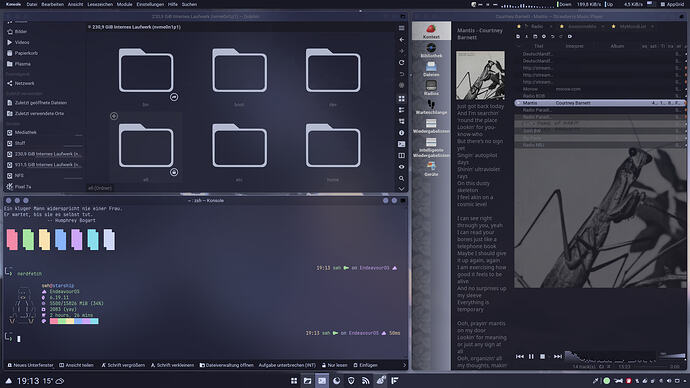Expand Konsole toolbar overflow arrow
This screenshot has height=388, width=690.
point(404,365)
